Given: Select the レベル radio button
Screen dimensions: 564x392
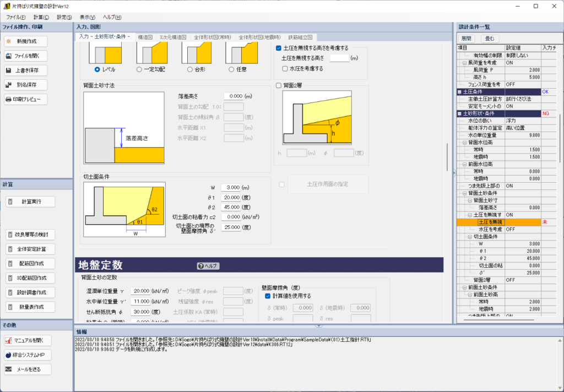Looking at the screenshot, I should tap(97, 69).
